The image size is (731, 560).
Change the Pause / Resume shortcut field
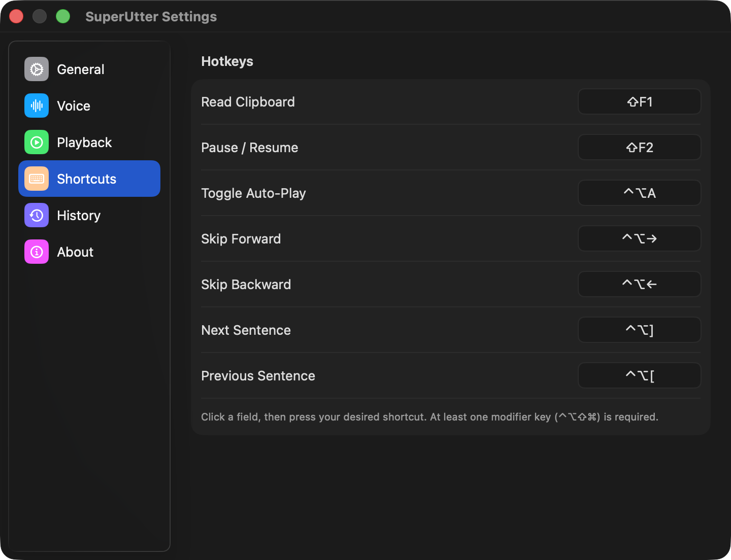[x=640, y=147]
